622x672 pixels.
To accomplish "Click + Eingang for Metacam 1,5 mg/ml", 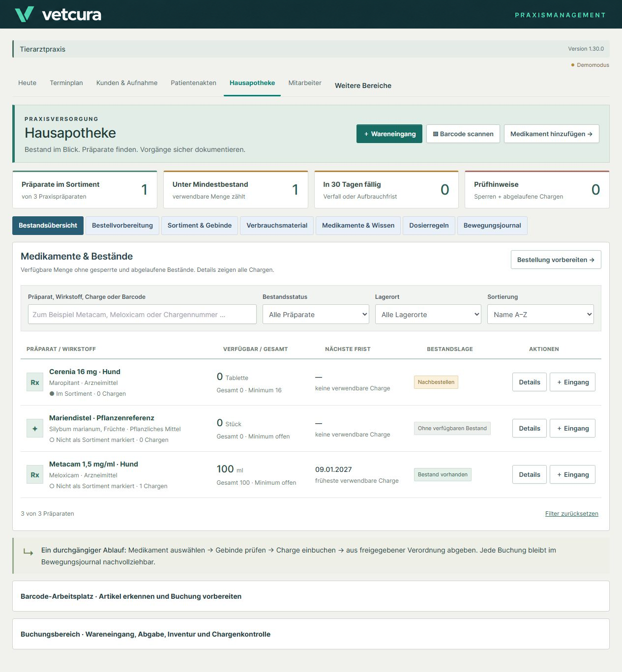I will tap(573, 474).
